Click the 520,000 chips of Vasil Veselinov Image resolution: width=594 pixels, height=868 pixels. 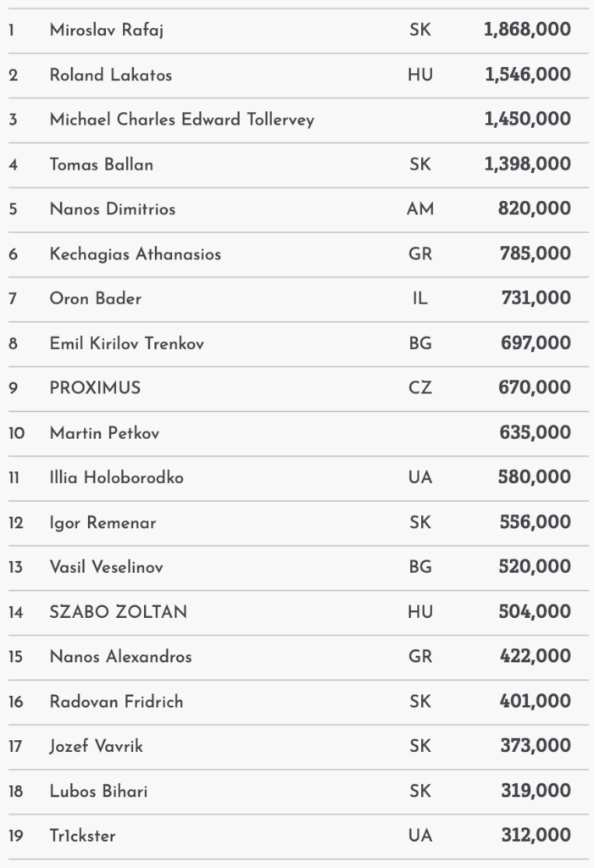pyautogui.click(x=535, y=568)
